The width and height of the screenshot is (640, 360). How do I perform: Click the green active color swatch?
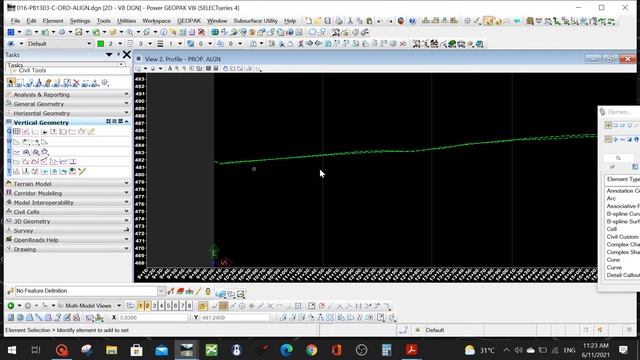[x=100, y=44]
